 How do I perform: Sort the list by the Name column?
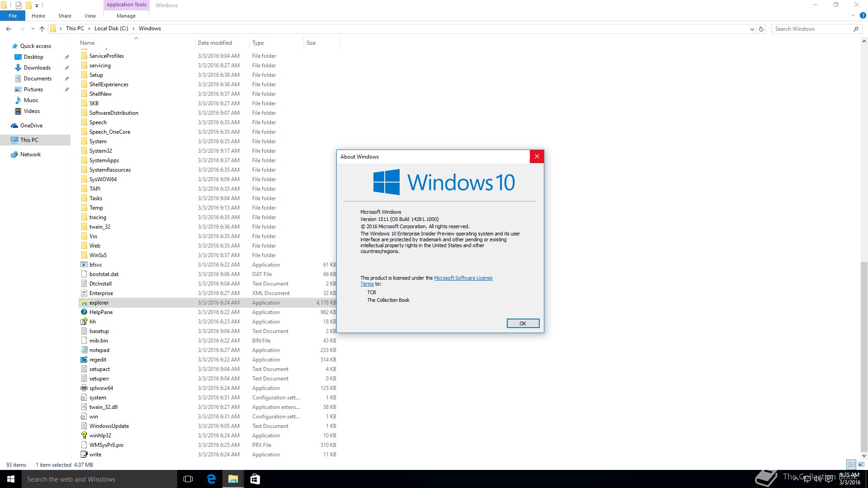tap(136, 43)
